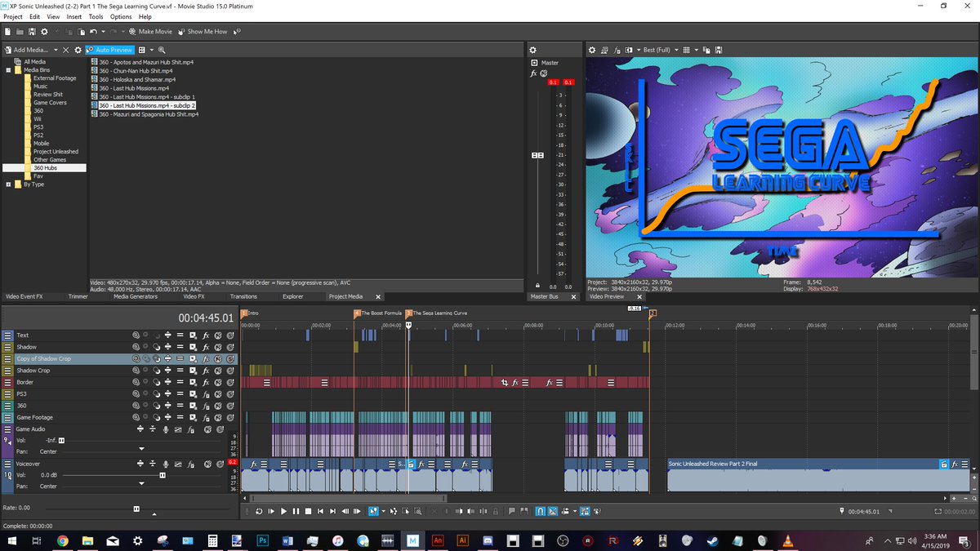Start playback from the transport bar
Viewport: 980px width, 551px height.
click(x=284, y=511)
